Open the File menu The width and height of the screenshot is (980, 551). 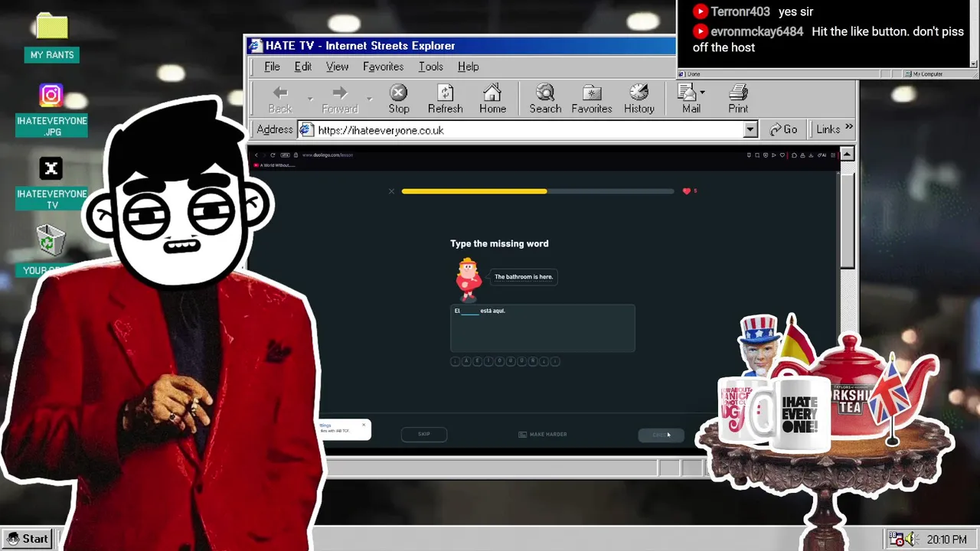tap(272, 67)
